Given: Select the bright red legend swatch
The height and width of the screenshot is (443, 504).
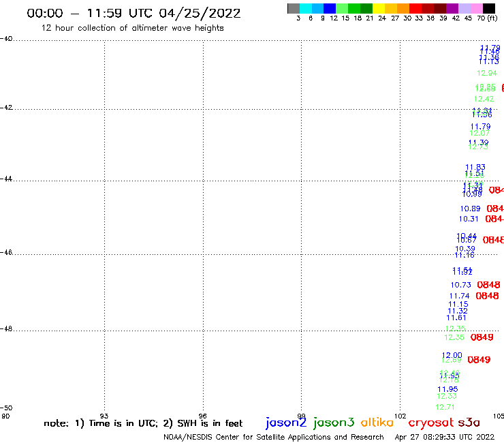Looking at the screenshot, I should click(x=415, y=8).
